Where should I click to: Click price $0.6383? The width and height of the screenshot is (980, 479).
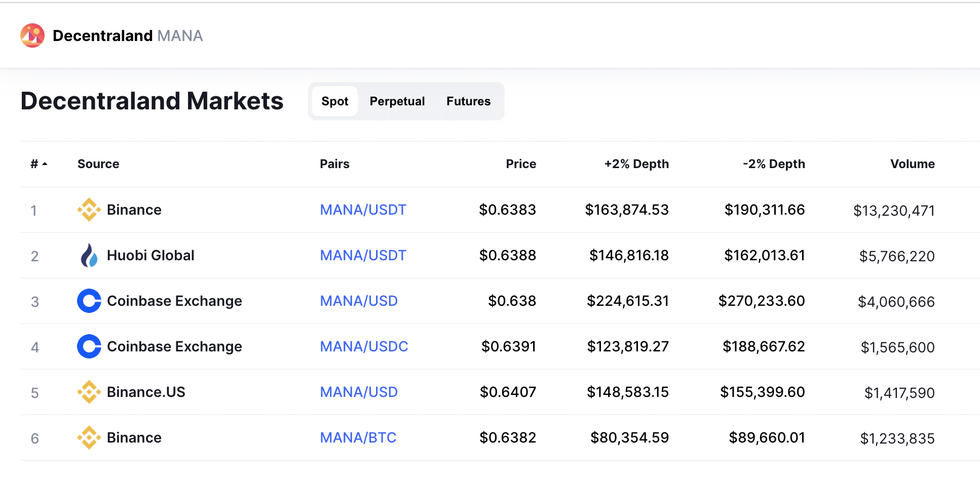508,210
